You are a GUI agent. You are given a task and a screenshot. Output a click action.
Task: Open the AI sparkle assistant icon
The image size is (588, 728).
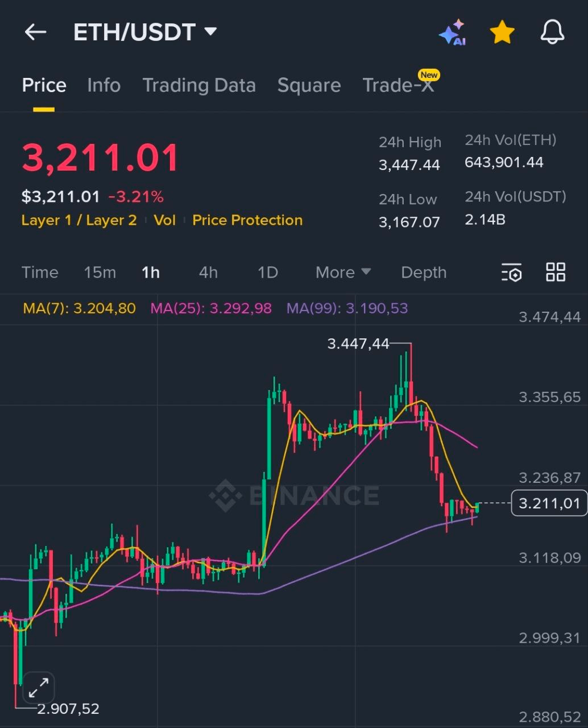click(x=453, y=33)
